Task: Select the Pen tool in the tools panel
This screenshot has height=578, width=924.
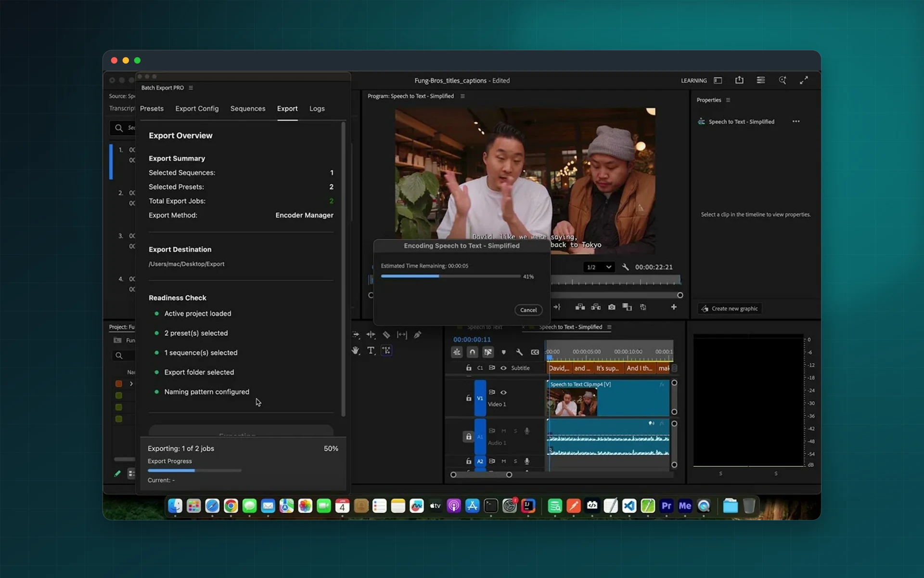Action: click(x=417, y=335)
